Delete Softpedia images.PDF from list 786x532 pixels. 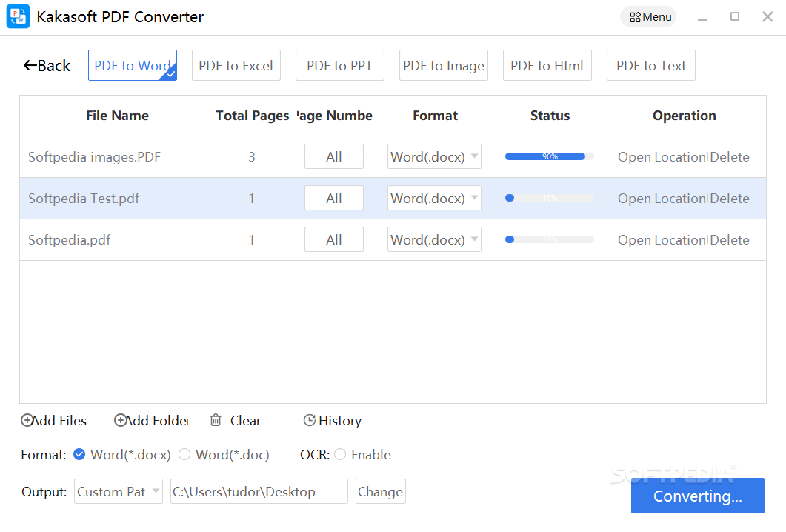click(730, 157)
